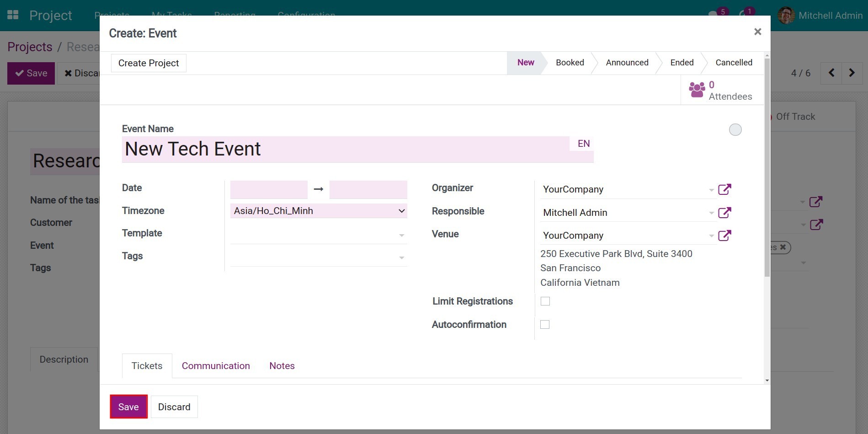The width and height of the screenshot is (868, 434).
Task: Click the Create Project button
Action: coord(148,63)
